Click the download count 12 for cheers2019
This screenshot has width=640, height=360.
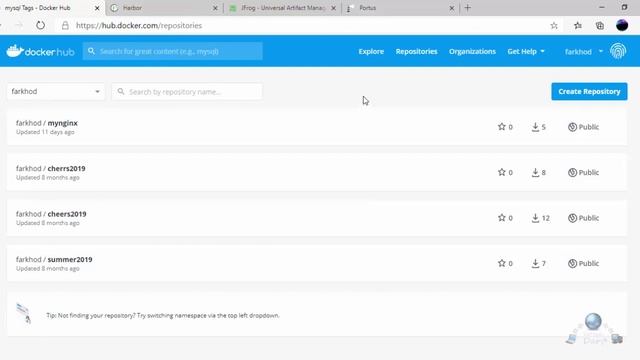(x=546, y=218)
